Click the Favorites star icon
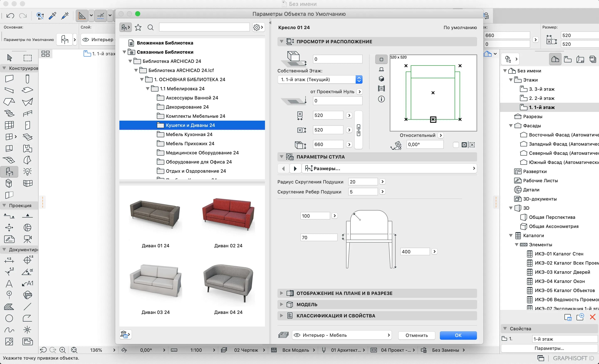Image resolution: width=599 pixels, height=364 pixels. click(x=138, y=27)
